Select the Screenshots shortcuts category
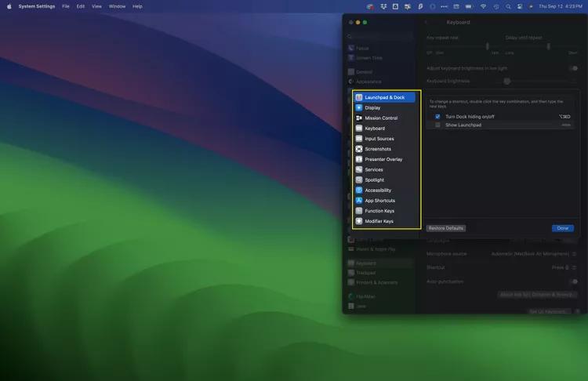 coord(384,149)
